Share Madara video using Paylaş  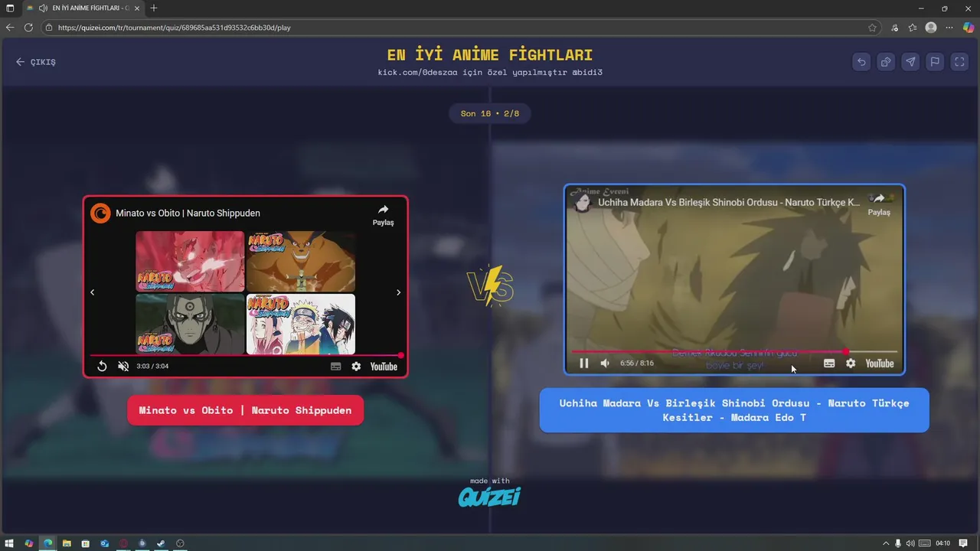coord(879,204)
